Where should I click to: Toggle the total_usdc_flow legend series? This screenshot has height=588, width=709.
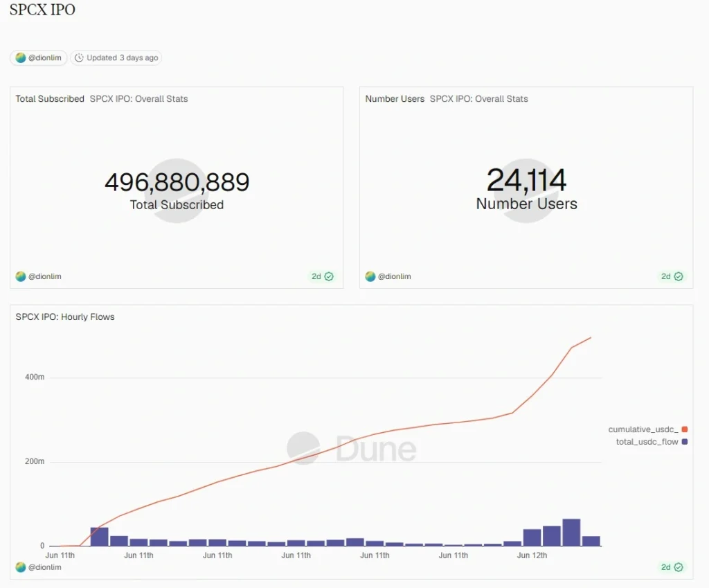[x=651, y=441]
